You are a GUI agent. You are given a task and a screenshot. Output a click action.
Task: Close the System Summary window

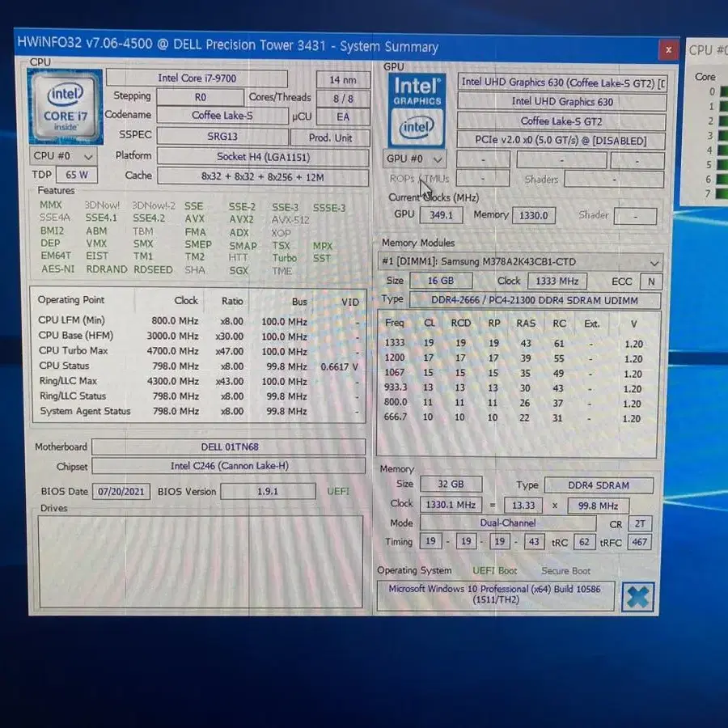pos(667,49)
